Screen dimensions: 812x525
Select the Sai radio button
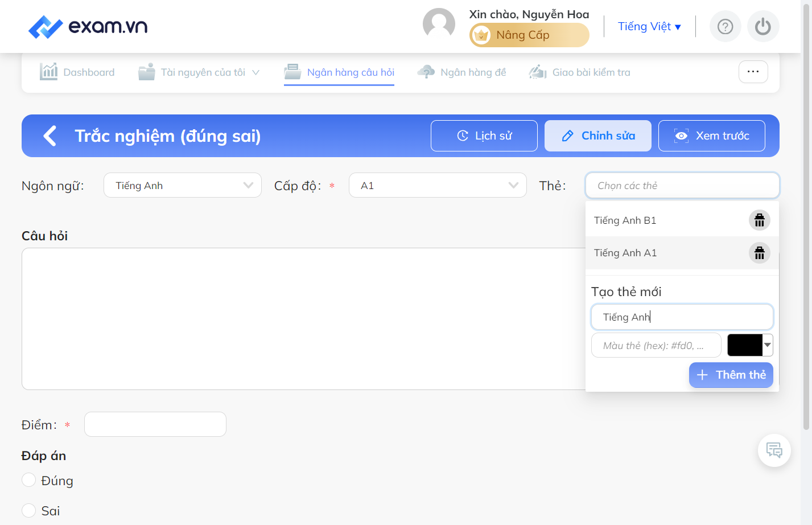[28, 510]
